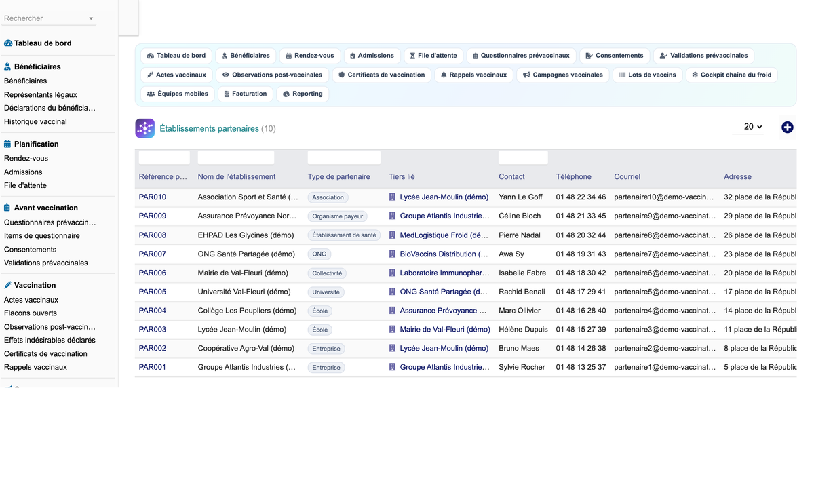This screenshot has height=504, width=814.
Task: Click building icon next to ONG Santé Partagée link
Action: pyautogui.click(x=392, y=292)
